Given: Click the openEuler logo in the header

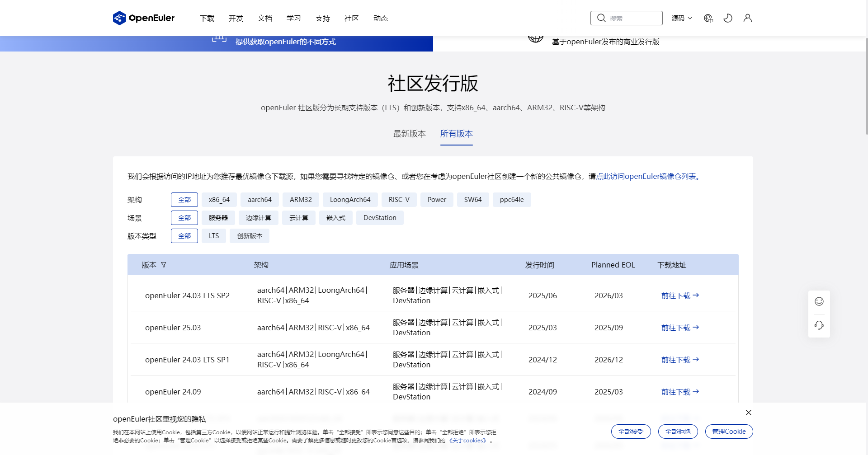Looking at the screenshot, I should [x=143, y=18].
